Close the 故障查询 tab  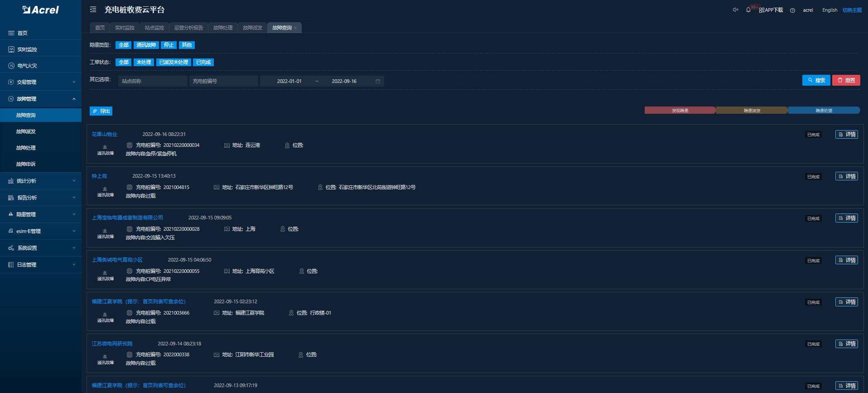pyautogui.click(x=295, y=28)
